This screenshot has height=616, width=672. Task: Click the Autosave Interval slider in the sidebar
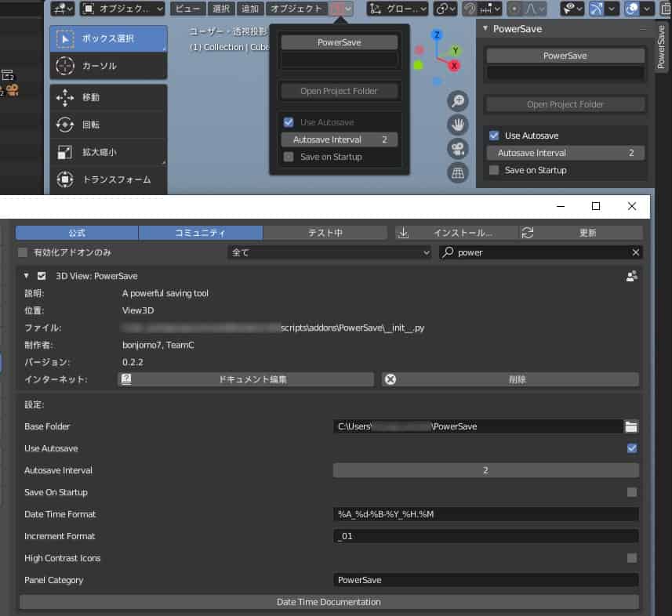click(565, 153)
